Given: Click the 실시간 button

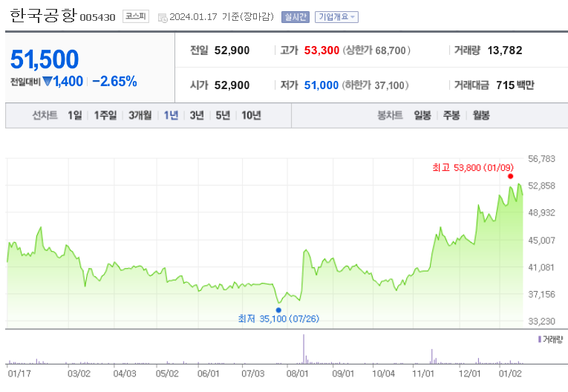Looking at the screenshot, I should tap(296, 17).
